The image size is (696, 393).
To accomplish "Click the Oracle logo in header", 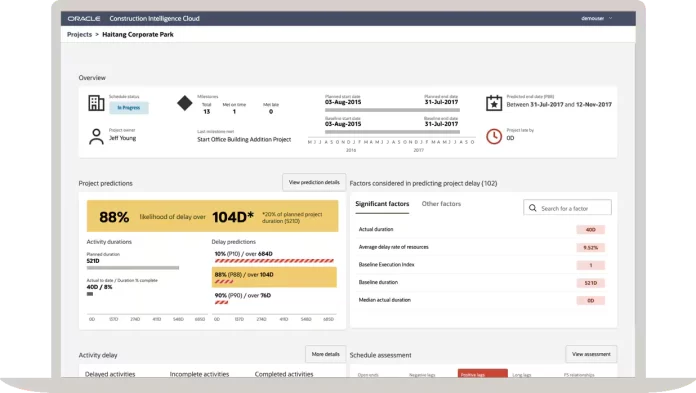I will (83, 19).
